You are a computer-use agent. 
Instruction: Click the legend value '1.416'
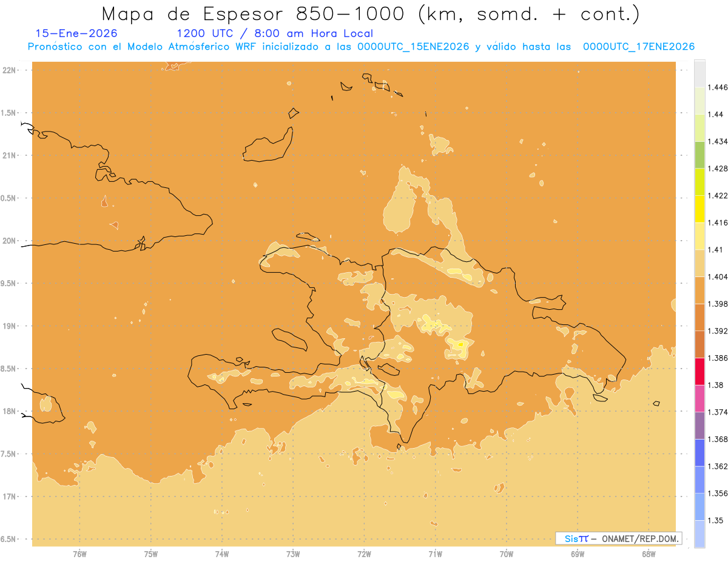(x=717, y=222)
